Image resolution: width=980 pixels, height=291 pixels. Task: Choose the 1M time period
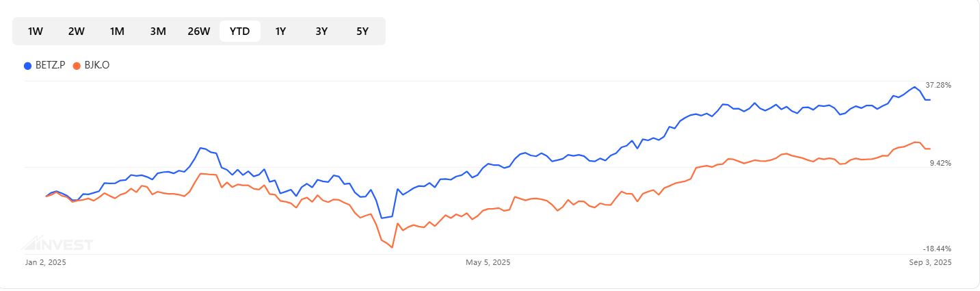(x=117, y=31)
